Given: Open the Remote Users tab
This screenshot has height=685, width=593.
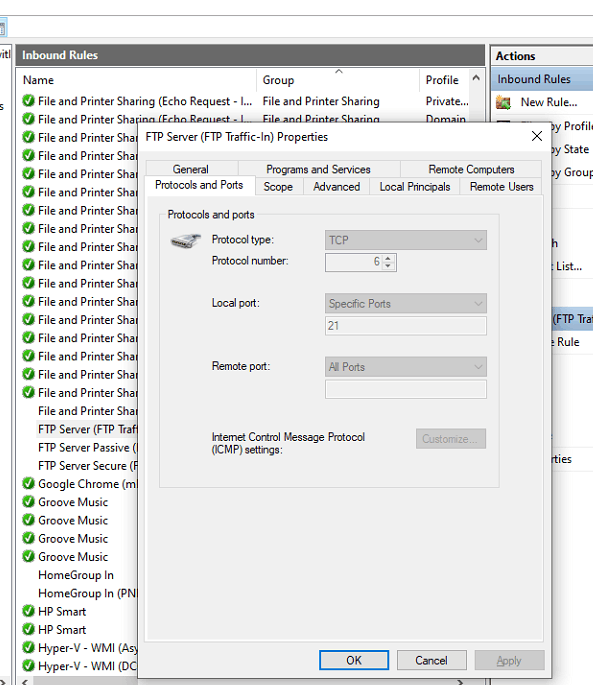Looking at the screenshot, I should pos(501,187).
